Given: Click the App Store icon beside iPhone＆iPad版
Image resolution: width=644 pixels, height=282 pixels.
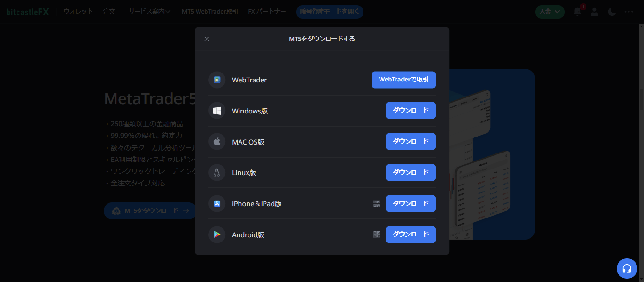Looking at the screenshot, I should tap(216, 203).
